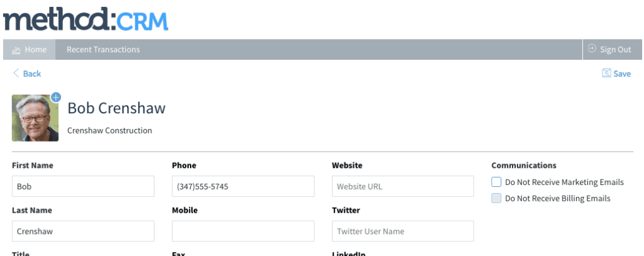644x256 pixels.
Task: Click the Last Name field containing Crenshaw
Action: pyautogui.click(x=83, y=231)
